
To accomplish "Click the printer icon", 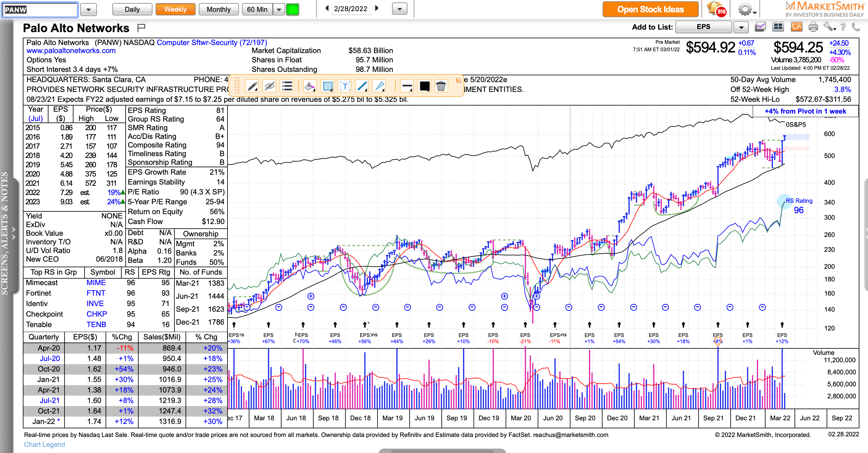I will (x=813, y=27).
